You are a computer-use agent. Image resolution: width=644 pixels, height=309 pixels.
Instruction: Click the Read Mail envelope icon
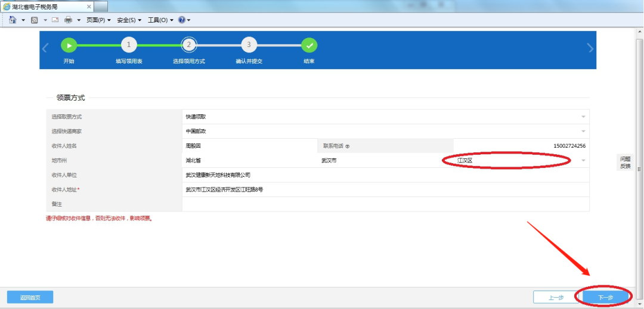point(55,20)
